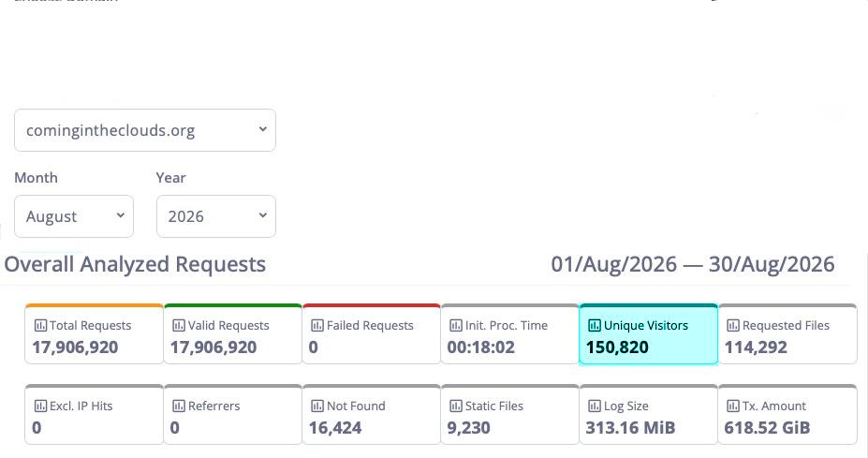Click the value 16,424 under Not Found
This screenshot has width=868, height=458.
(x=335, y=427)
